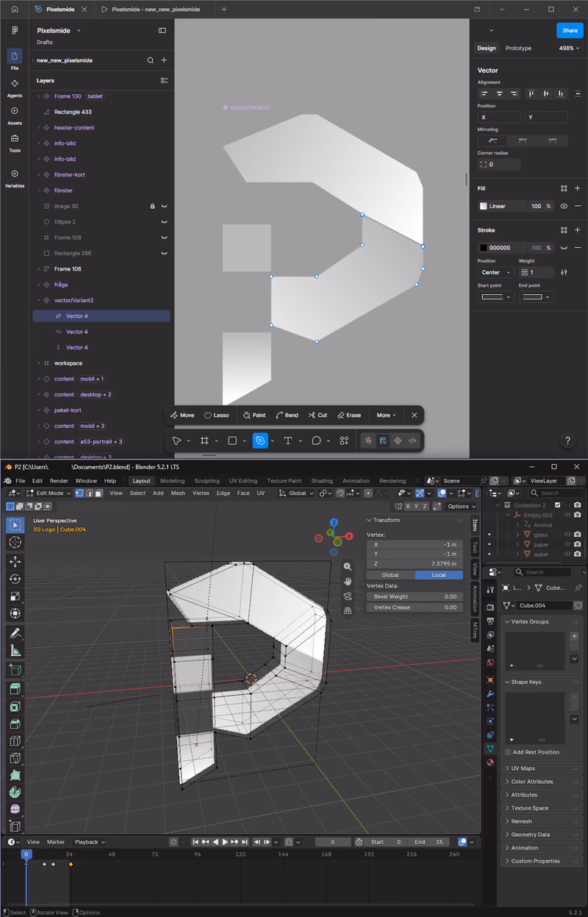
Task: Open the Actions components tool
Action: click(x=344, y=440)
